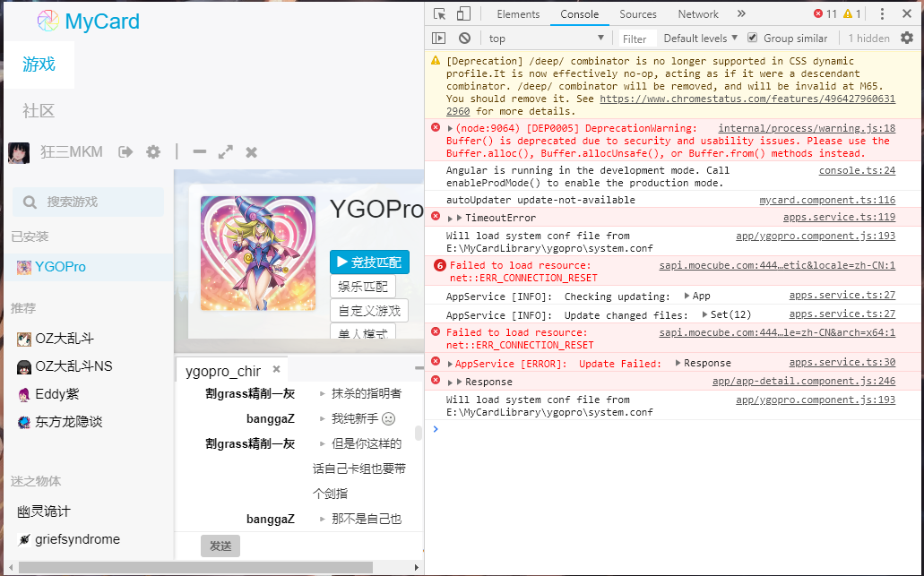This screenshot has height=576, width=924.
Task: Click the OZ大乱斗 game icon
Action: pyautogui.click(x=24, y=339)
